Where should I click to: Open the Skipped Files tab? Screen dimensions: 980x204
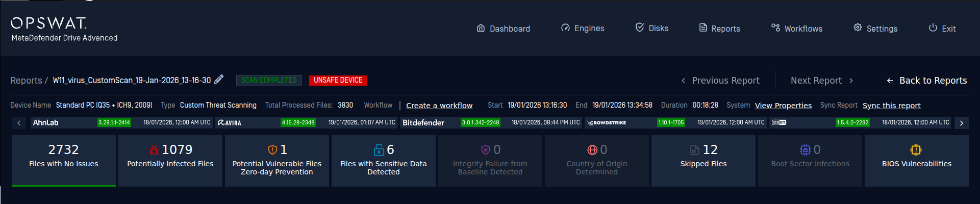(703, 161)
